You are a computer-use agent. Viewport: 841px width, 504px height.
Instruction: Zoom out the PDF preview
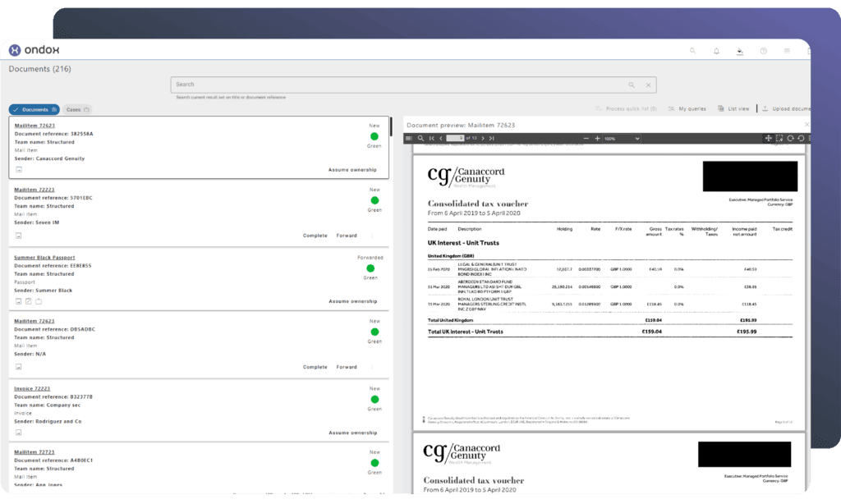pos(586,139)
